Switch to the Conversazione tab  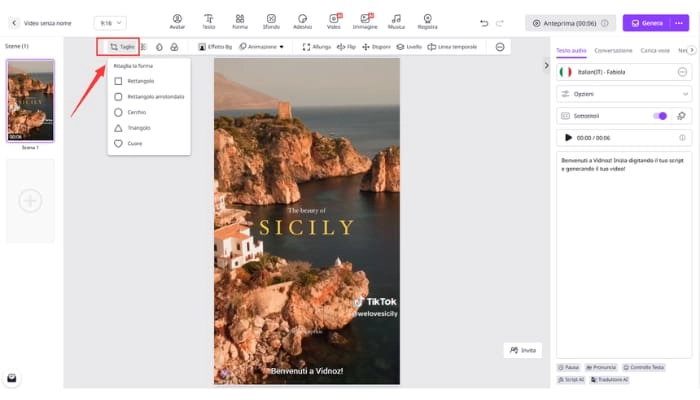[613, 50]
